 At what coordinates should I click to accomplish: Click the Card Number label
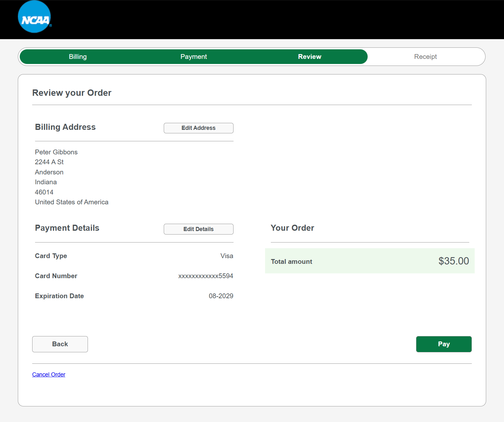click(56, 276)
